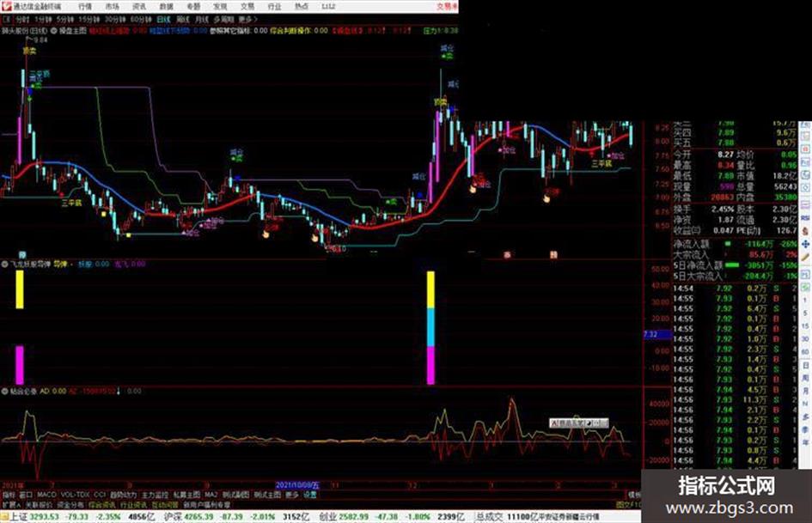
Task: Switch to 60分钟 chart tab
Action: point(141,20)
